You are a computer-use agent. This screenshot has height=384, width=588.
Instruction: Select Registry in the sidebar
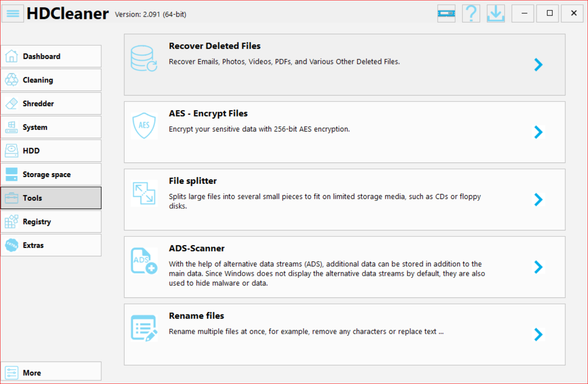[51, 222]
